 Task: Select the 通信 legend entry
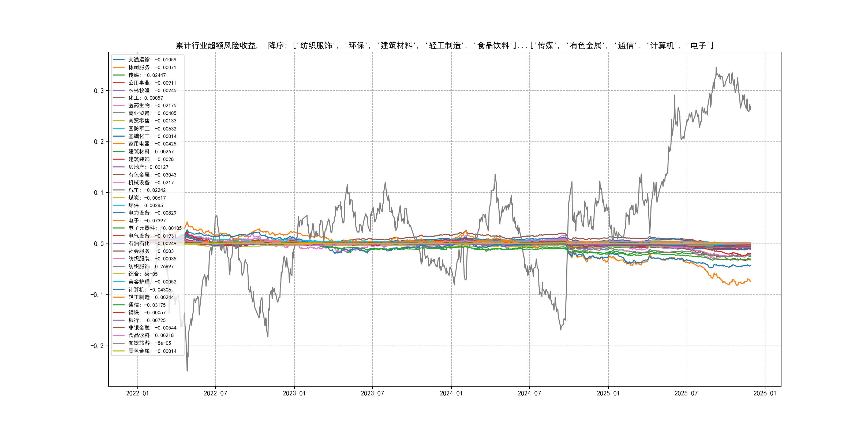[147, 305]
